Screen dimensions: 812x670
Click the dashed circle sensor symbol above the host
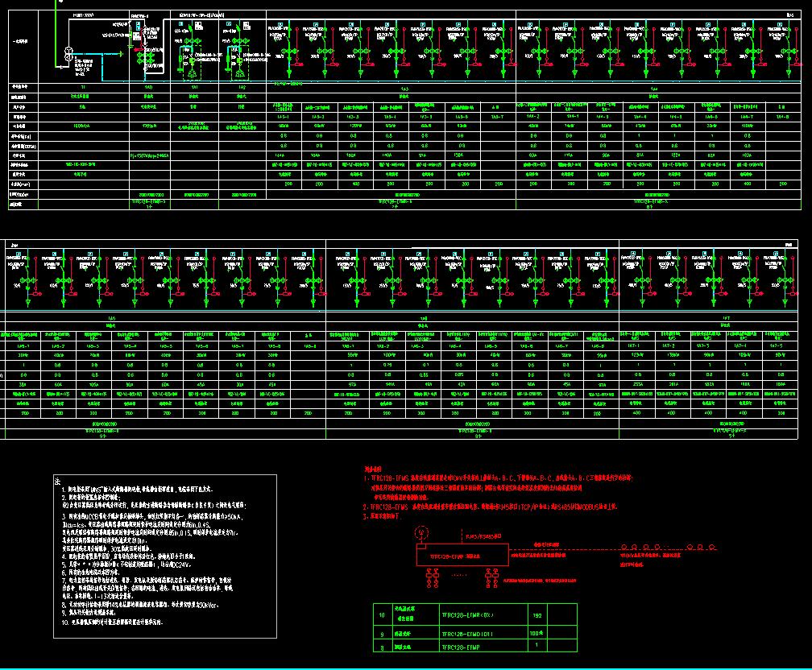pos(421,531)
